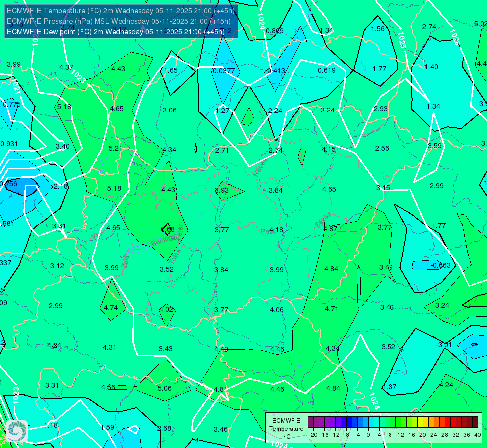The image size is (487, 448).
Task: Click the 1.27 temperature value
Action: coord(223,111)
